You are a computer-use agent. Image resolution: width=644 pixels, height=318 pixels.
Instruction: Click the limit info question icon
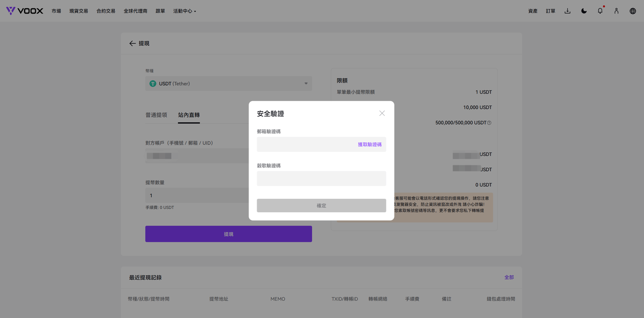click(x=489, y=123)
